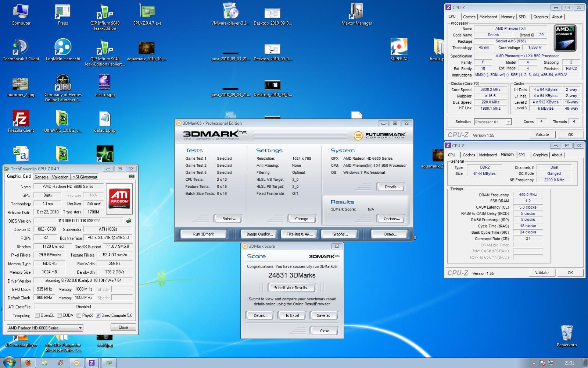588x368 pixels.
Task: Open SPD tab in lower CPU-Z window
Action: tap(522, 155)
